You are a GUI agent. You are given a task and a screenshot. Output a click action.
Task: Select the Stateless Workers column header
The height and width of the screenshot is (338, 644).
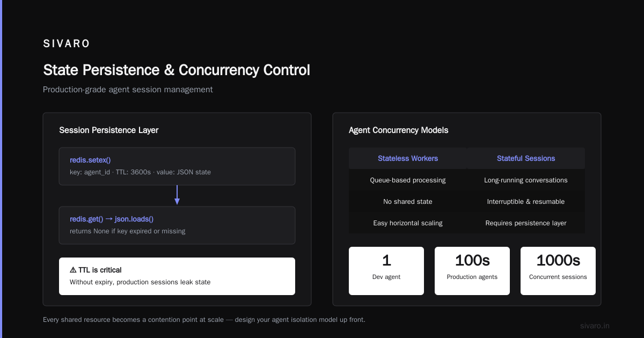click(x=408, y=158)
